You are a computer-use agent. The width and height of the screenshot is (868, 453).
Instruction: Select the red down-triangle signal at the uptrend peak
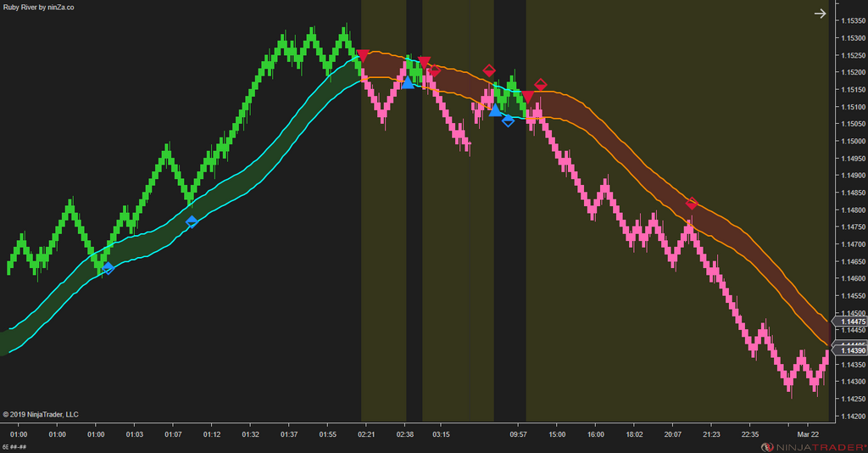pyautogui.click(x=363, y=55)
